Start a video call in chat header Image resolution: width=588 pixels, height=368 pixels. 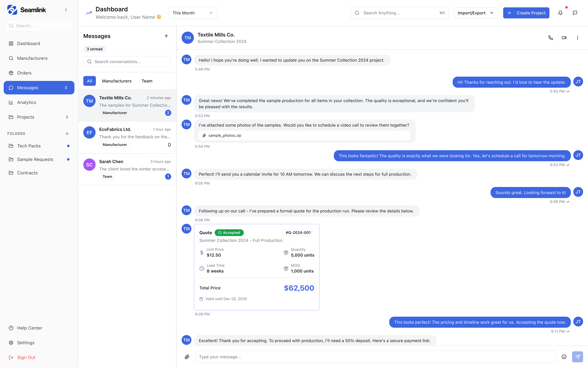[x=564, y=38]
